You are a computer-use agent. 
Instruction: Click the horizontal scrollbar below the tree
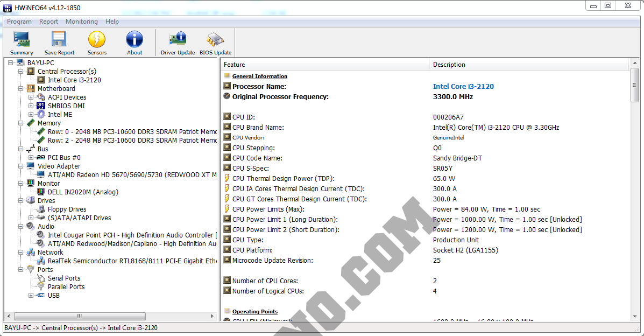pyautogui.click(x=79, y=316)
